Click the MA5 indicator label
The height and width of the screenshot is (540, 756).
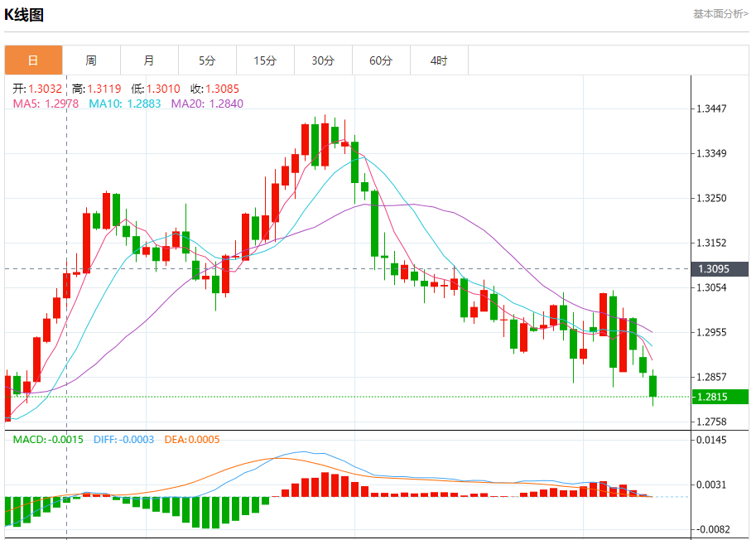46,104
